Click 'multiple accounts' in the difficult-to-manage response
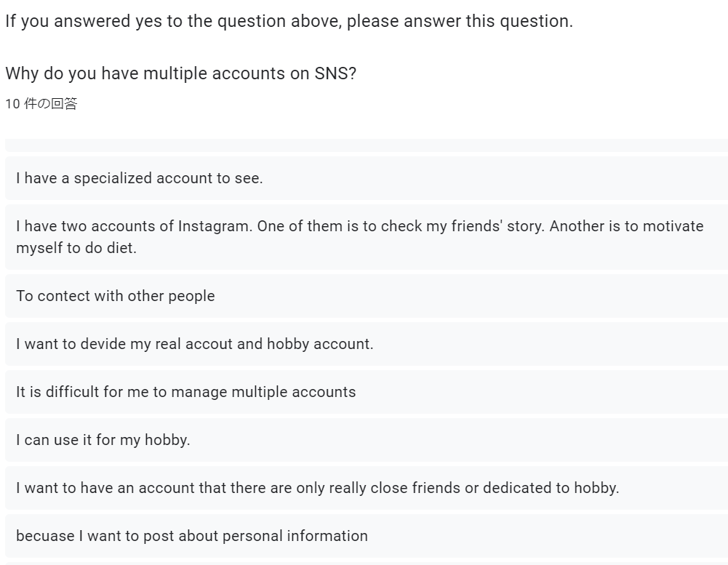This screenshot has width=728, height=565. pyautogui.click(x=293, y=392)
